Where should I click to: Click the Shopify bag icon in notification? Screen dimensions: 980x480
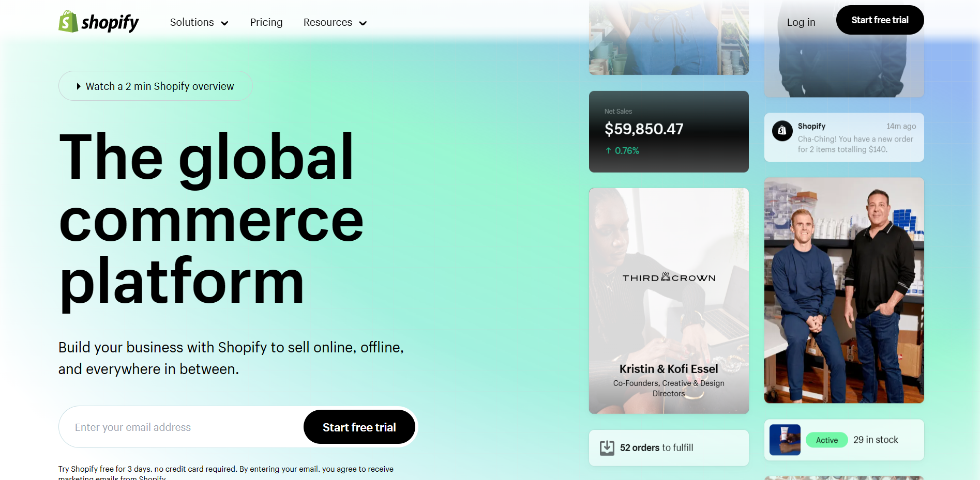click(782, 131)
